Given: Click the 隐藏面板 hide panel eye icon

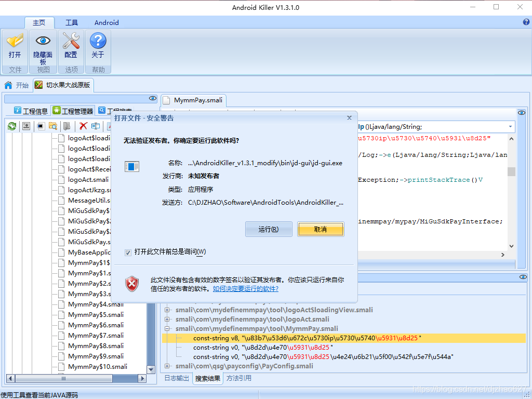Looking at the screenshot, I should point(43,41).
